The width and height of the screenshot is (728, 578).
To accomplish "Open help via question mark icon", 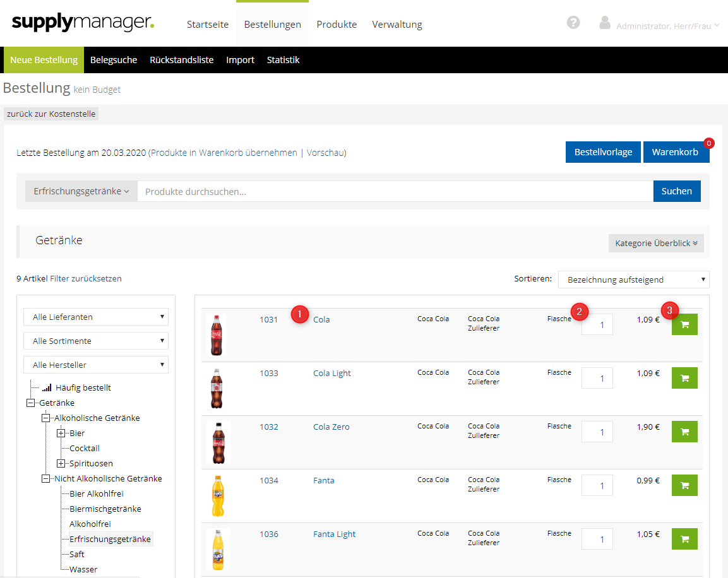I will pyautogui.click(x=573, y=23).
